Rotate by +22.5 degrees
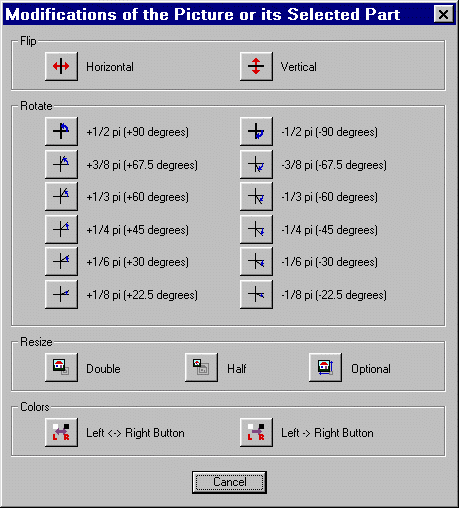 point(61,294)
